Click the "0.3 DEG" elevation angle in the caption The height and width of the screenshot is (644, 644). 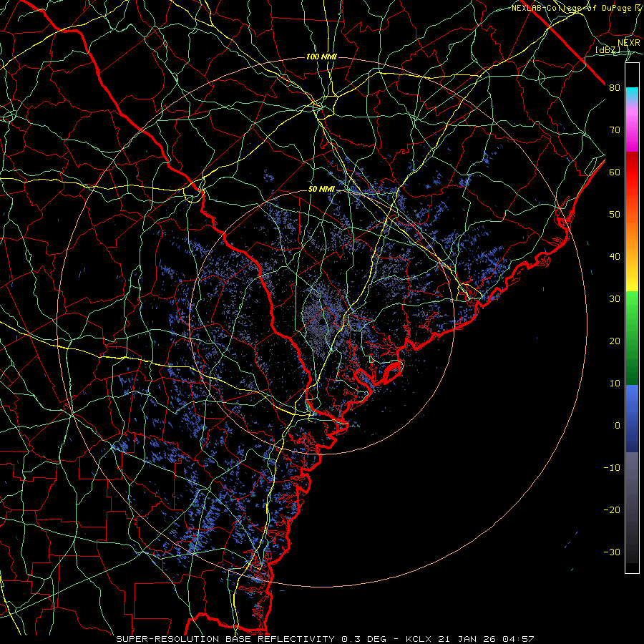click(x=364, y=639)
